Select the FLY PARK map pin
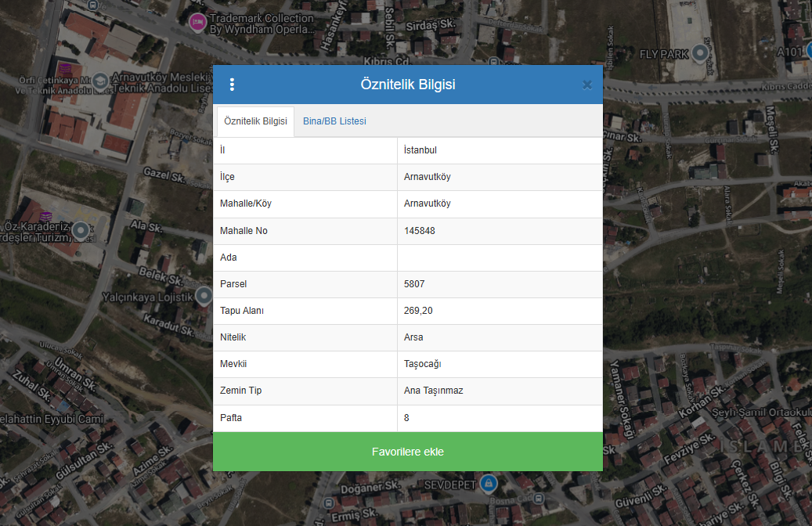 702,54
